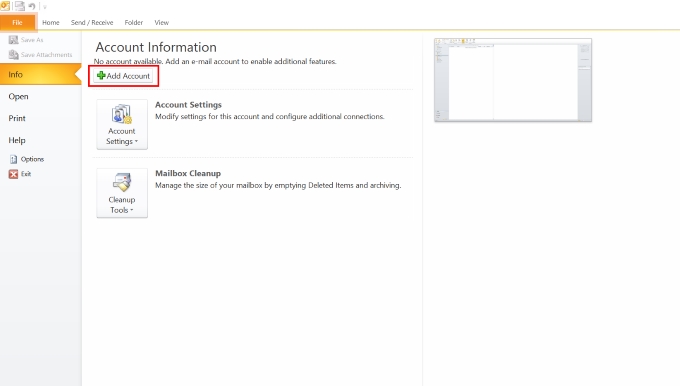This screenshot has height=386, width=680.
Task: Switch to the Send / Receive tab
Action: (92, 23)
